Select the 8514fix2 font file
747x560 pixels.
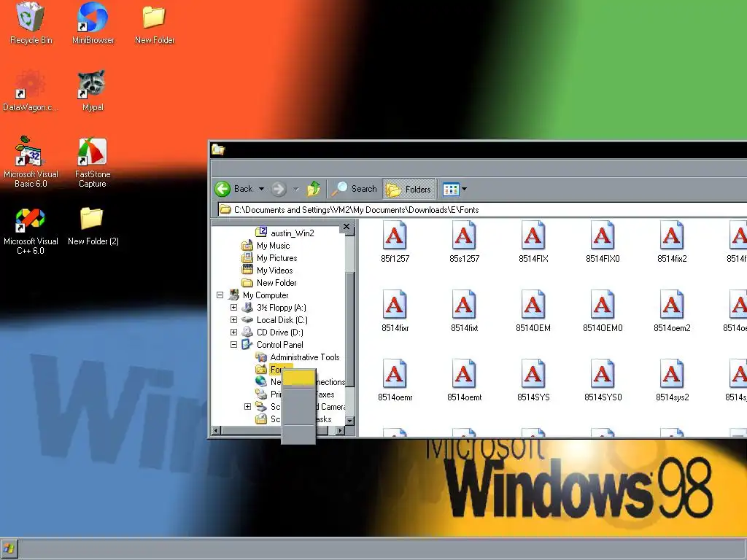672,242
